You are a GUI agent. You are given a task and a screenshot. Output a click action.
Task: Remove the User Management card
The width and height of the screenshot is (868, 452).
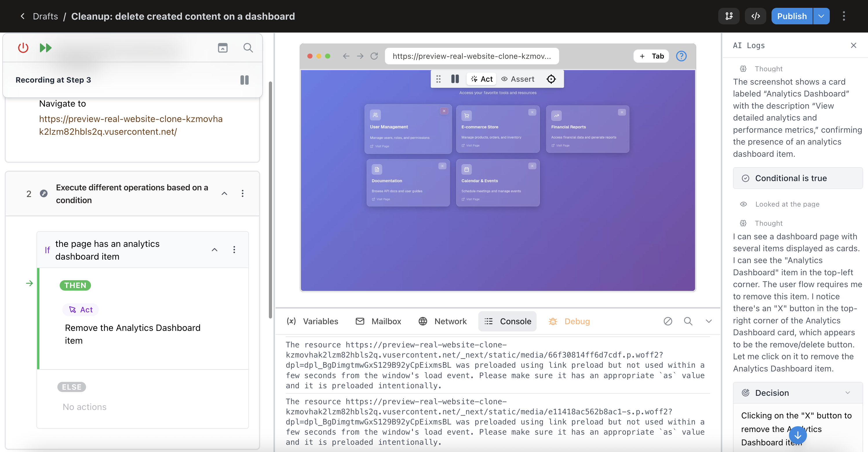pyautogui.click(x=444, y=111)
